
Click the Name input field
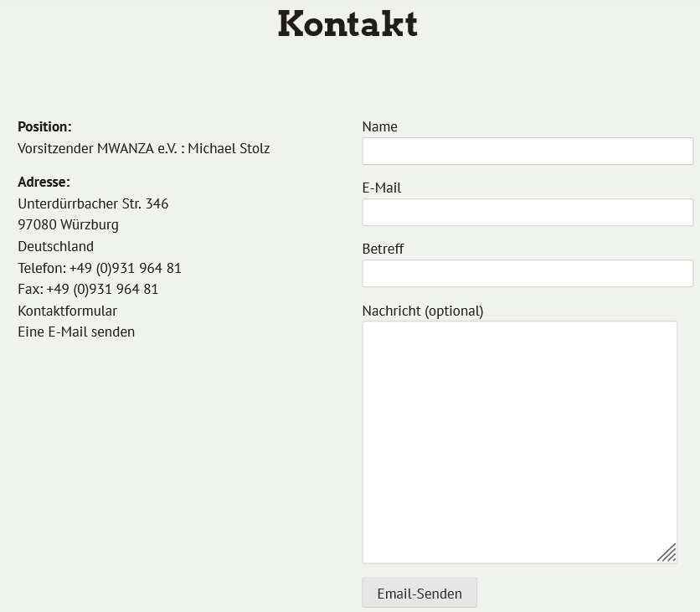[527, 152]
